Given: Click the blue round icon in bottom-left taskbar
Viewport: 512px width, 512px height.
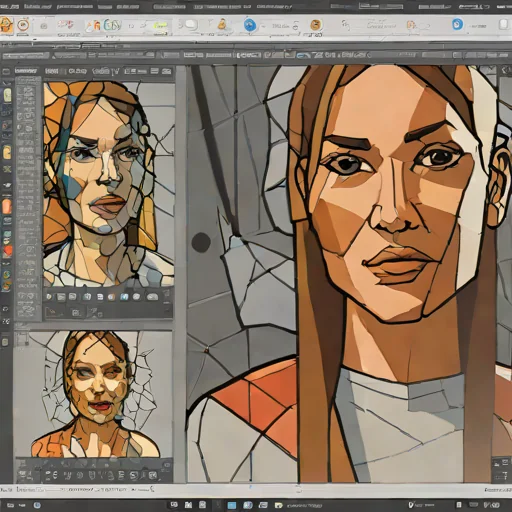Looking at the screenshot, I should [x=37, y=505].
